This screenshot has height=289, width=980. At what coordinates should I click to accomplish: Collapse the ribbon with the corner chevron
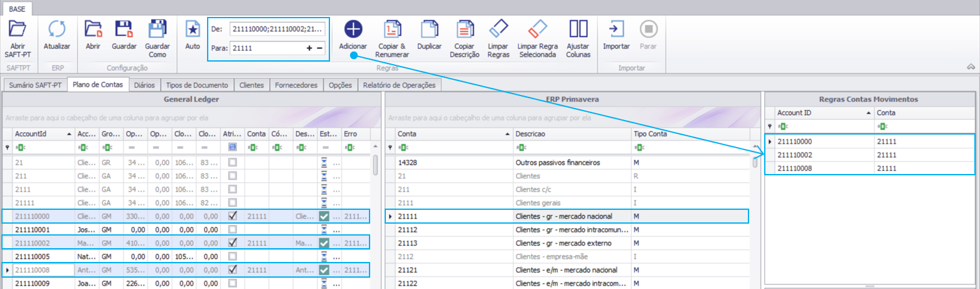coord(971,67)
